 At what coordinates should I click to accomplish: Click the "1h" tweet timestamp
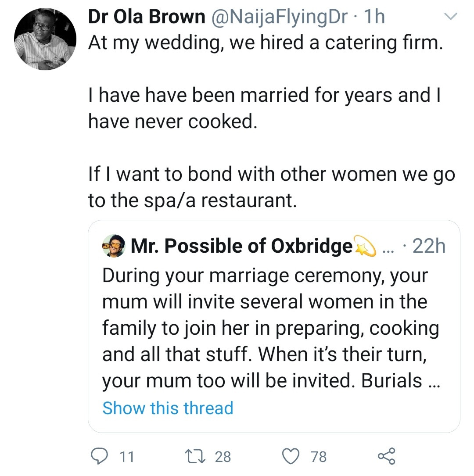click(x=374, y=18)
